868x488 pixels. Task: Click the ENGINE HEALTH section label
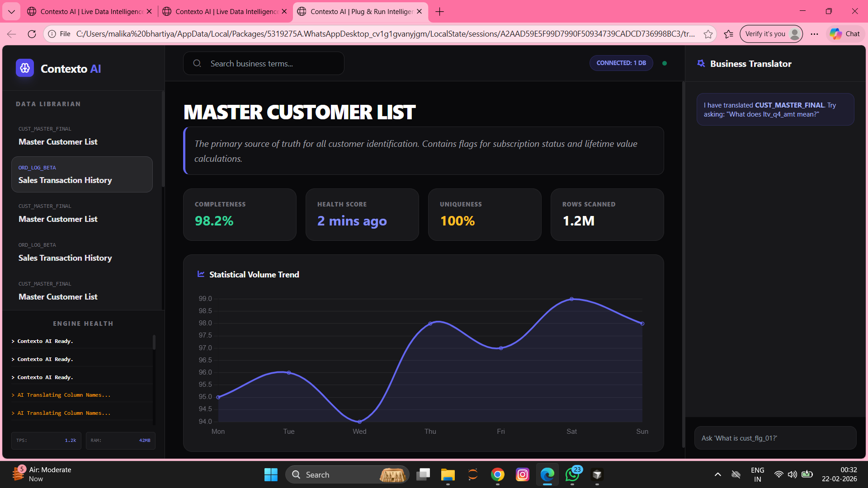click(x=83, y=324)
